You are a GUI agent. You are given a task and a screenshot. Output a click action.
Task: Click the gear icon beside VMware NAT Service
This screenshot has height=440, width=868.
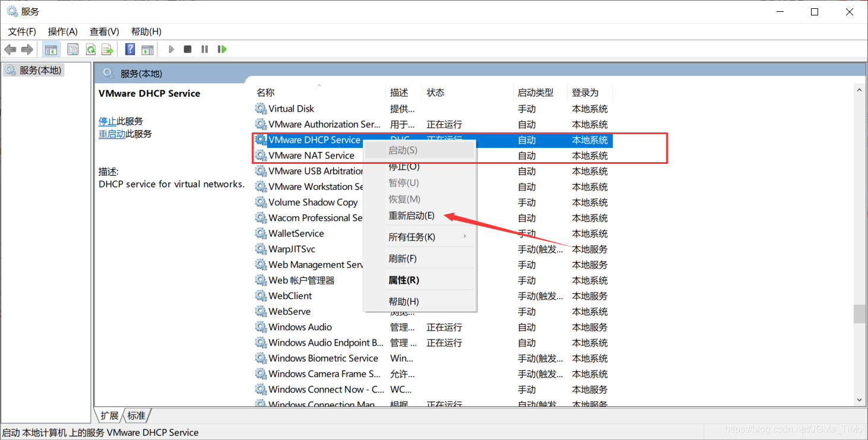(x=261, y=156)
